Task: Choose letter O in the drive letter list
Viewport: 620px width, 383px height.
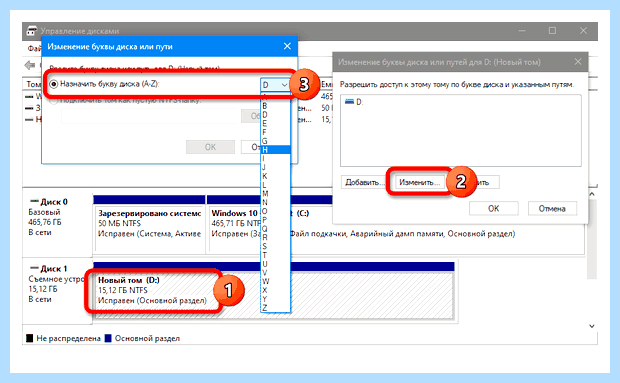Action: click(275, 211)
